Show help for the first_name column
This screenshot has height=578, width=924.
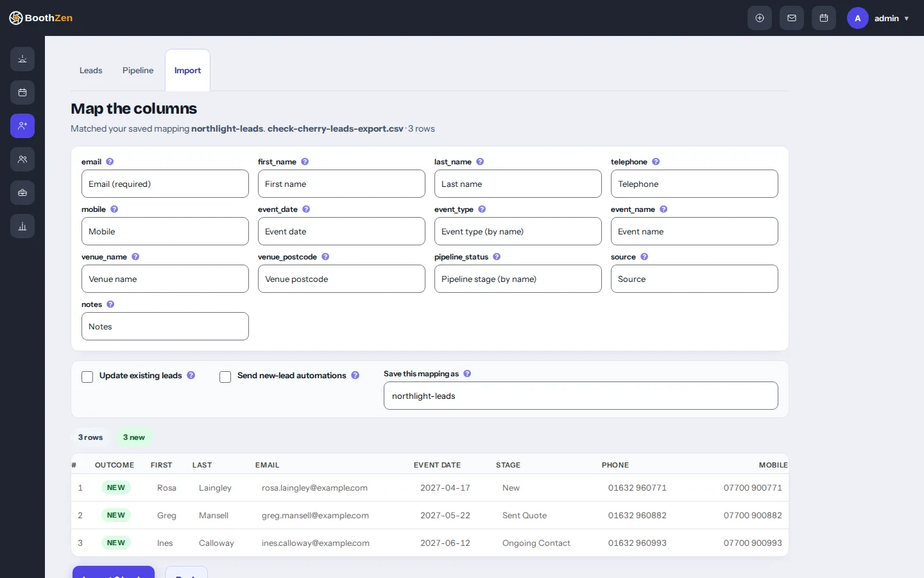pos(305,162)
